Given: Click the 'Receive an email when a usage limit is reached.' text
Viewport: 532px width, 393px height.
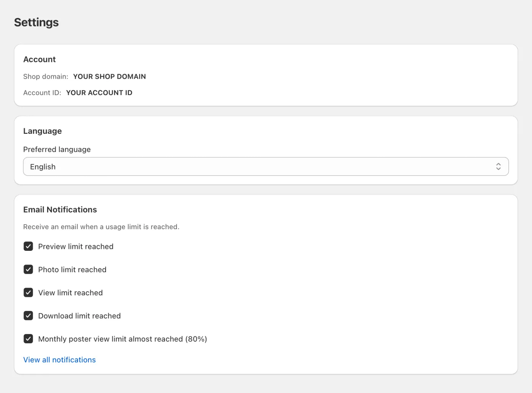Looking at the screenshot, I should point(101,227).
